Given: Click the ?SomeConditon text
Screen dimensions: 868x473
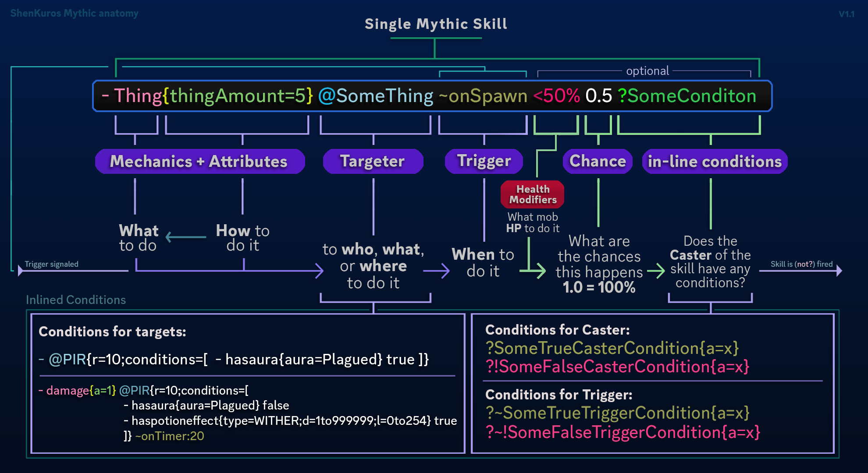Looking at the screenshot, I should 687,95.
